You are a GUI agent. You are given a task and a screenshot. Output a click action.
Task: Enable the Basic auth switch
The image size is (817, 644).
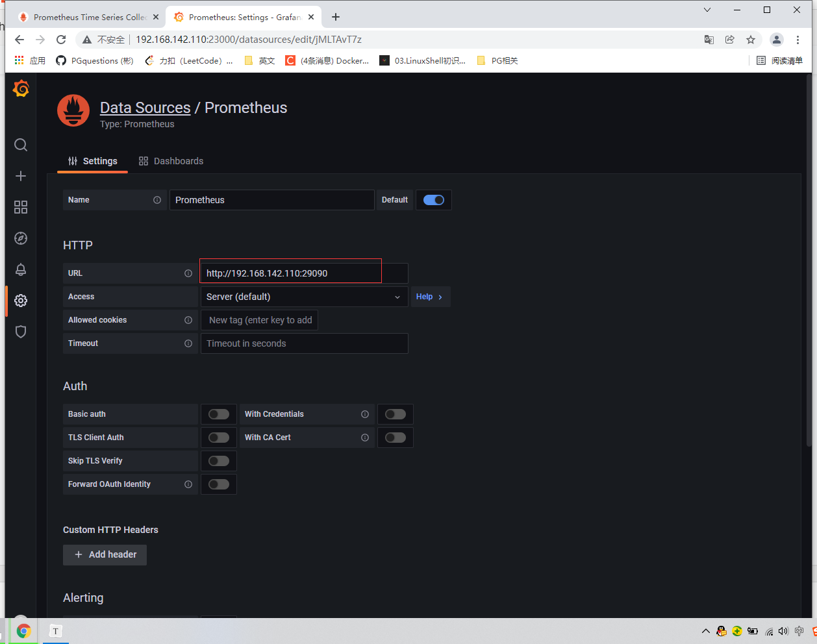click(219, 414)
